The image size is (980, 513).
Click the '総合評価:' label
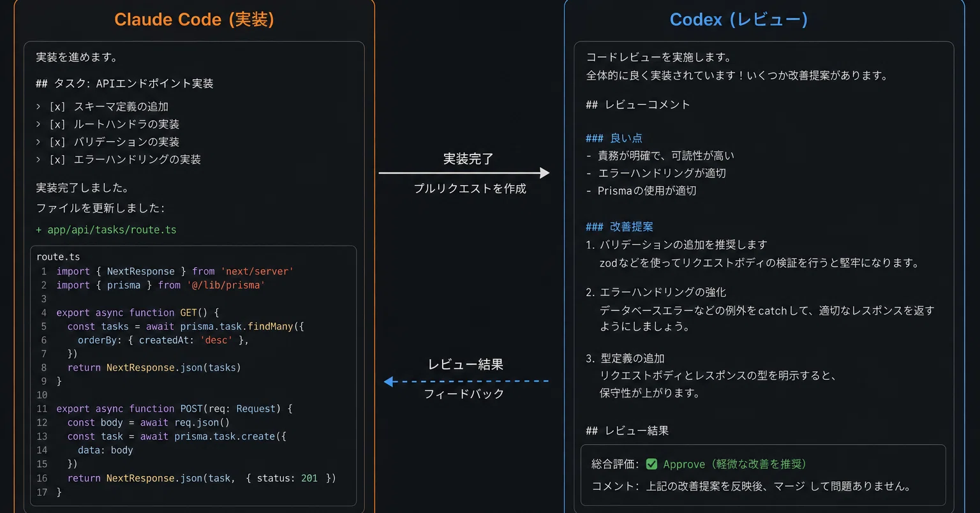coord(616,465)
